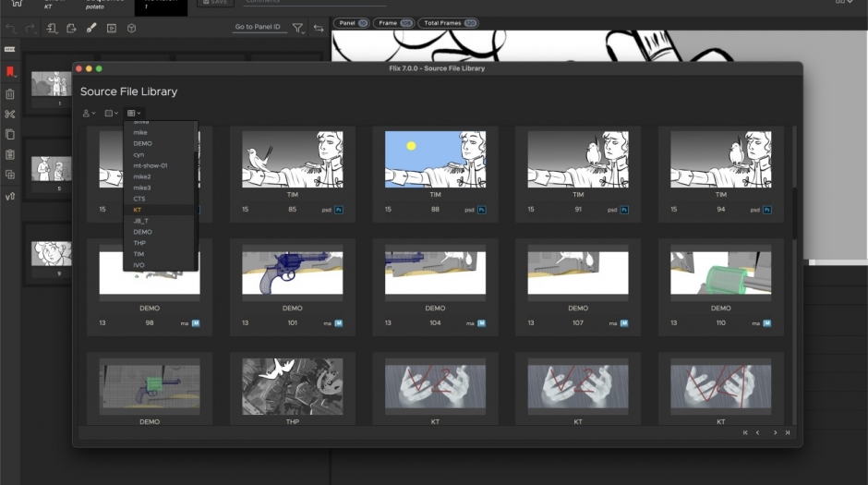
Task: Open the red bookmark dropdown in the sidebar
Action: point(10,72)
